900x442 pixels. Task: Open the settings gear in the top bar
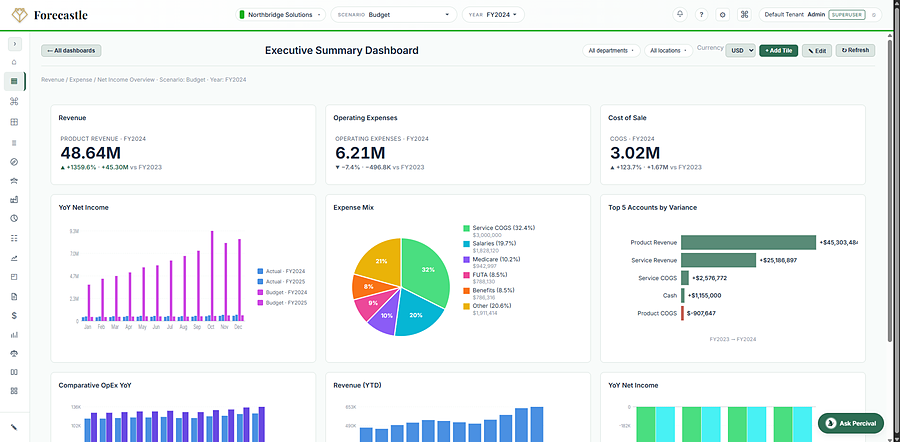[x=723, y=15]
